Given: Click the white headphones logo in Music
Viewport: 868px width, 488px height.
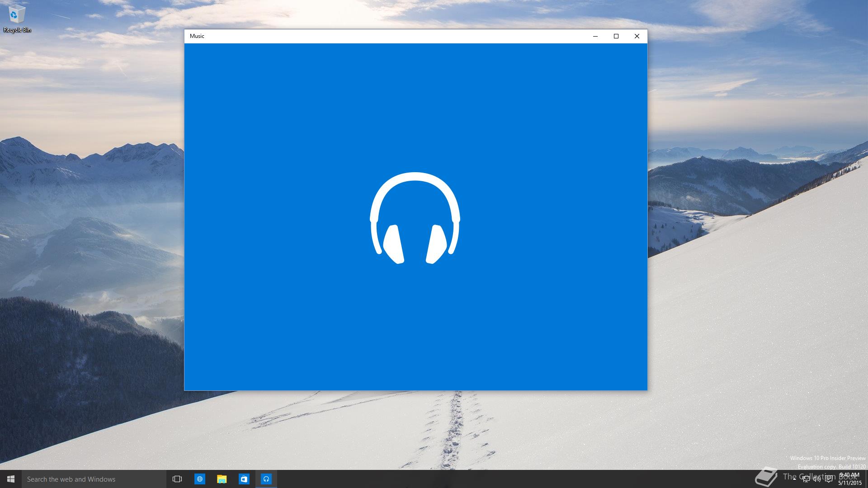Looking at the screenshot, I should (x=415, y=218).
